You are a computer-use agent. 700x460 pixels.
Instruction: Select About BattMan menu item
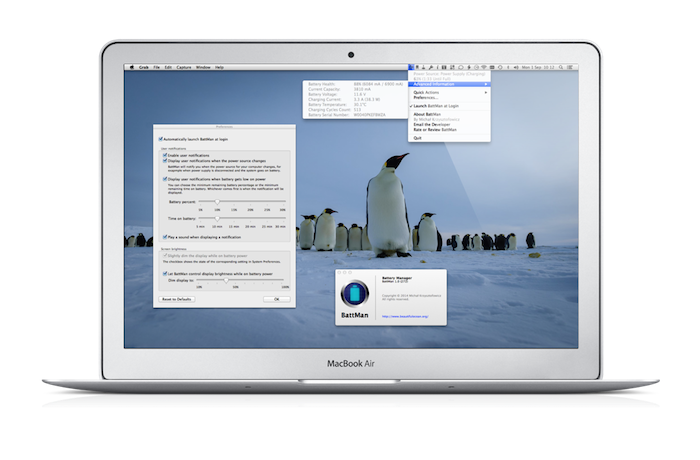click(x=449, y=114)
